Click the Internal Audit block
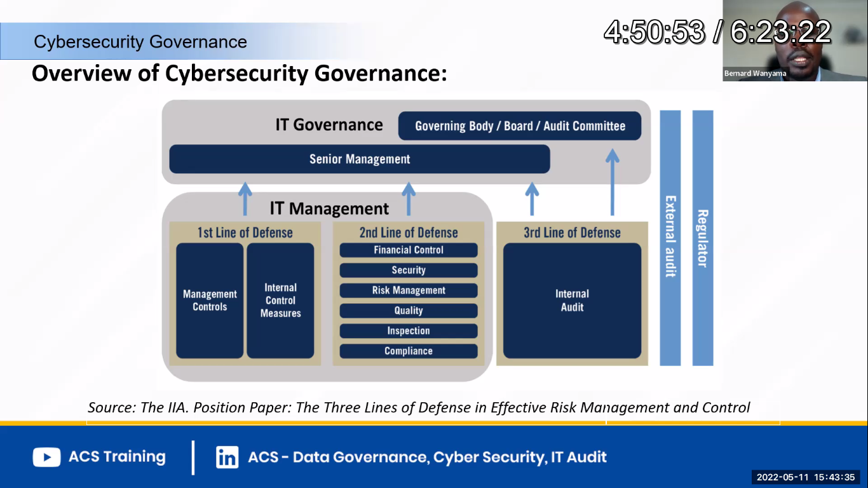Image resolution: width=868 pixels, height=488 pixels. click(x=573, y=301)
